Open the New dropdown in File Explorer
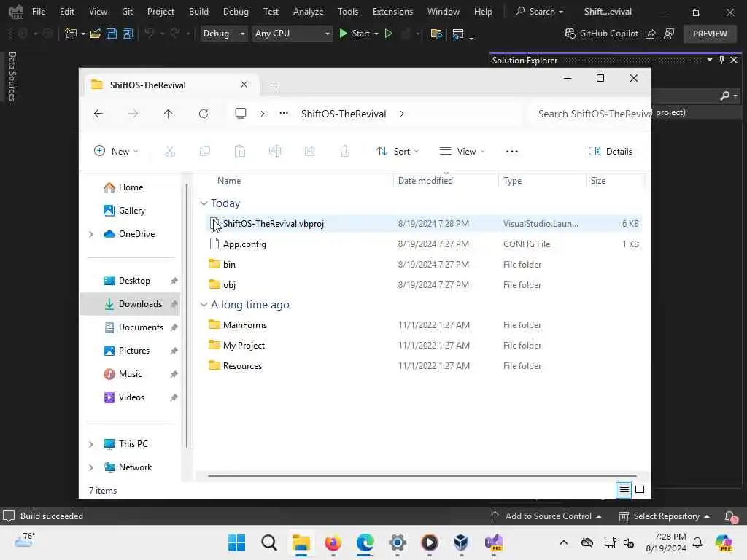Image resolution: width=747 pixels, height=560 pixels. tap(116, 152)
